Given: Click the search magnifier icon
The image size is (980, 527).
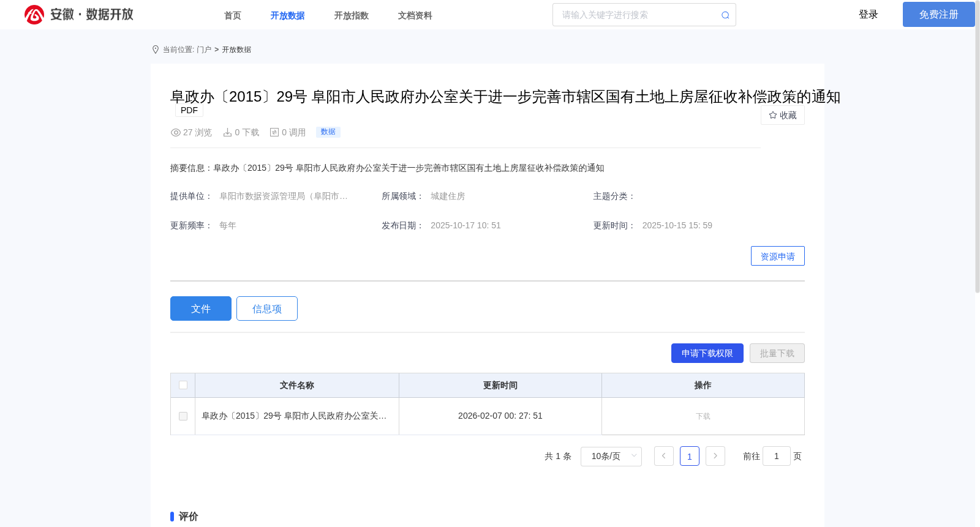Looking at the screenshot, I should [725, 15].
